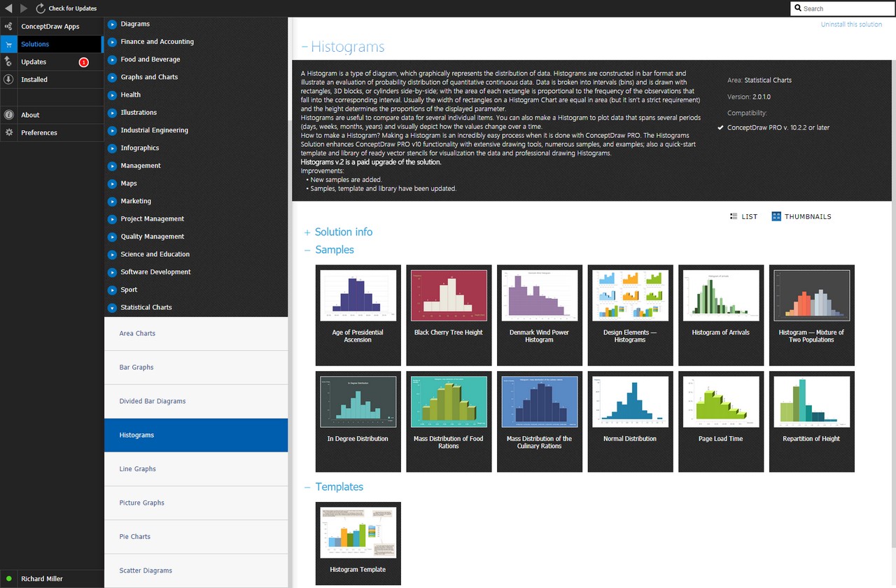Expand the Finance and Accounting category
This screenshot has width=896, height=588.
click(112, 41)
